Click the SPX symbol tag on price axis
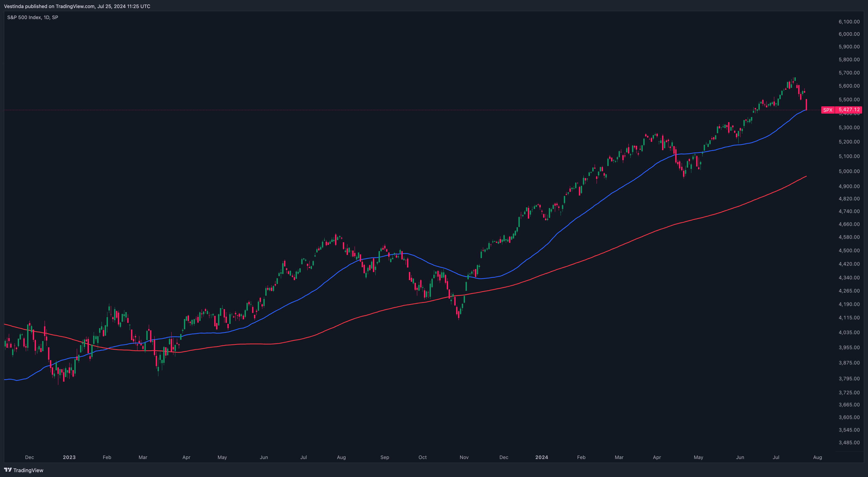 coord(827,110)
